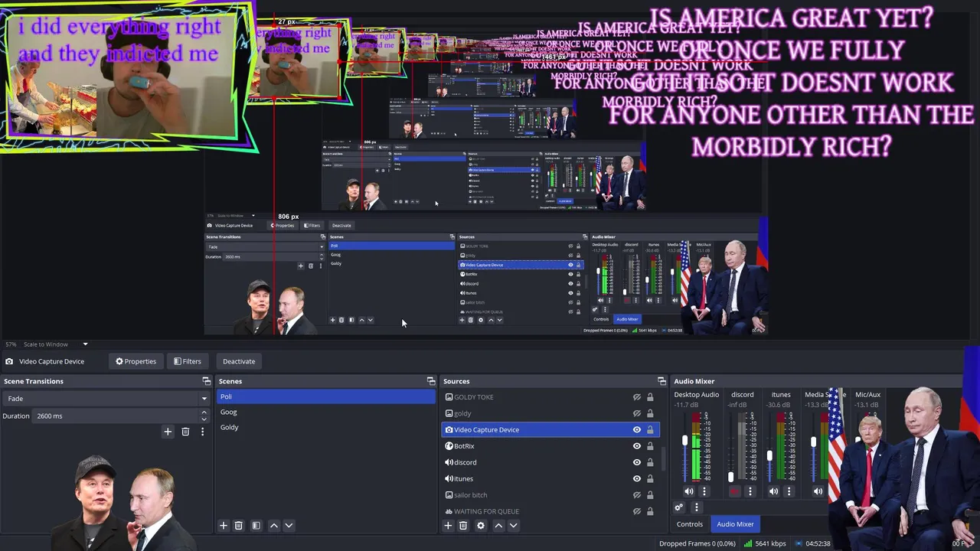The image size is (980, 551).
Task: Open Advanced Audio Properties gears
Action: (678, 507)
